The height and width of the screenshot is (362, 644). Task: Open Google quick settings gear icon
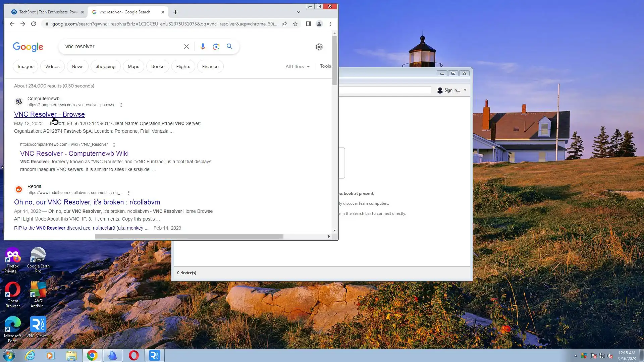click(x=319, y=47)
